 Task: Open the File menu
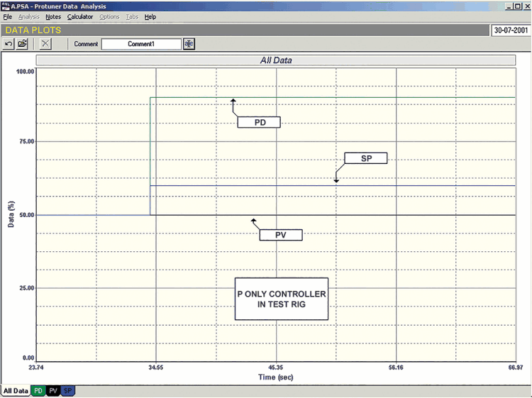pyautogui.click(x=8, y=16)
